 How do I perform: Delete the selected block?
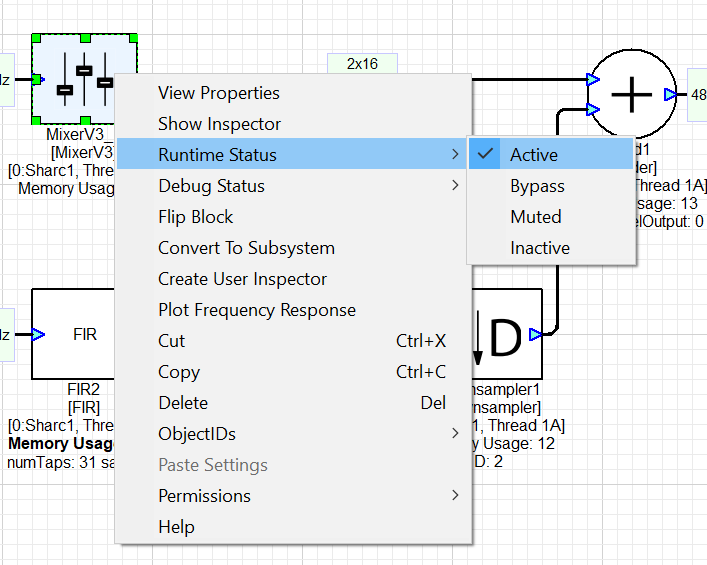tap(293, 403)
